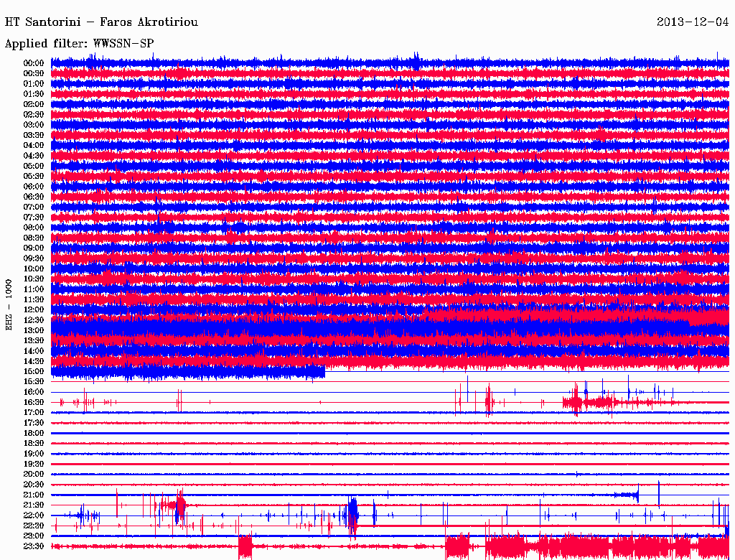This screenshot has height=560, width=735.
Task: Select the 23:30 time row label
Action: coord(34,546)
